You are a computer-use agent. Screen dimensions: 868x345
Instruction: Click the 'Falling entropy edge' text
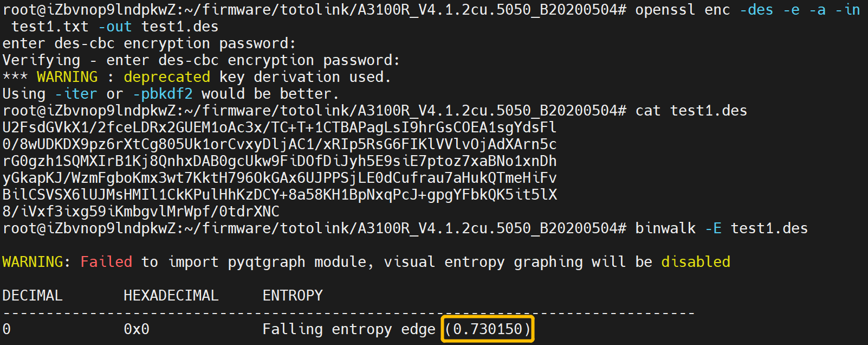[349, 329]
